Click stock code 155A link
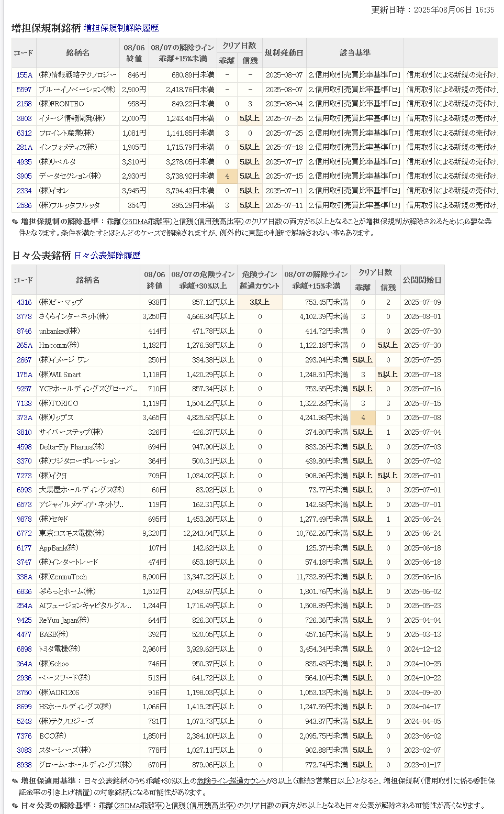 (x=24, y=75)
